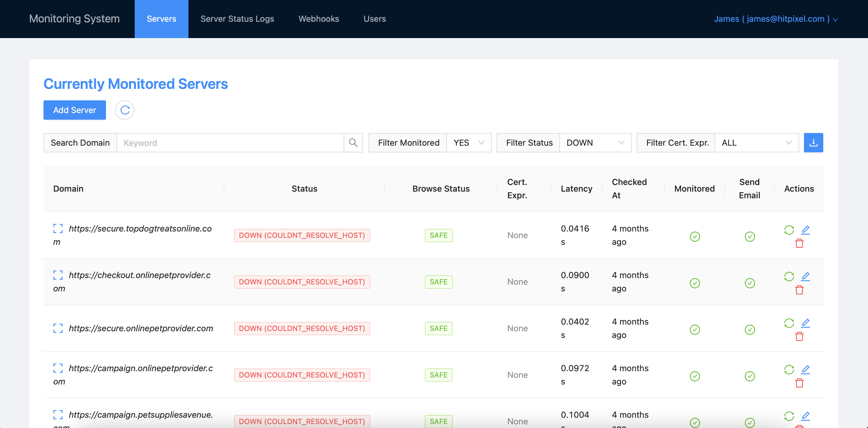Toggle Send Email check for campaign.onlinepetprovider.com
The width and height of the screenshot is (868, 428).
[x=749, y=376]
